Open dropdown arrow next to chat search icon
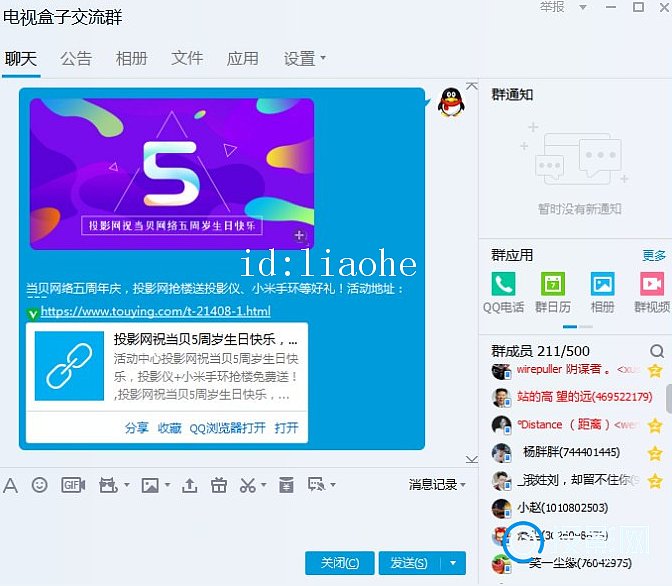 (x=333, y=485)
